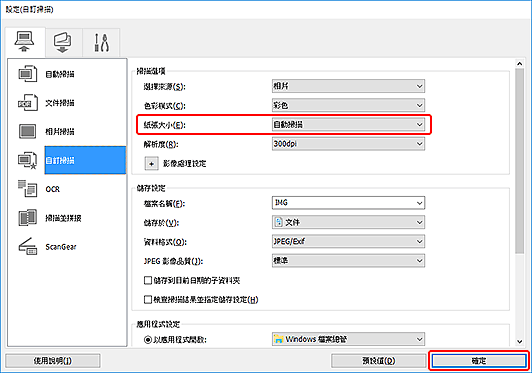Choose the 文件掃描 label in sidebar
532x373 pixels.
pos(60,103)
